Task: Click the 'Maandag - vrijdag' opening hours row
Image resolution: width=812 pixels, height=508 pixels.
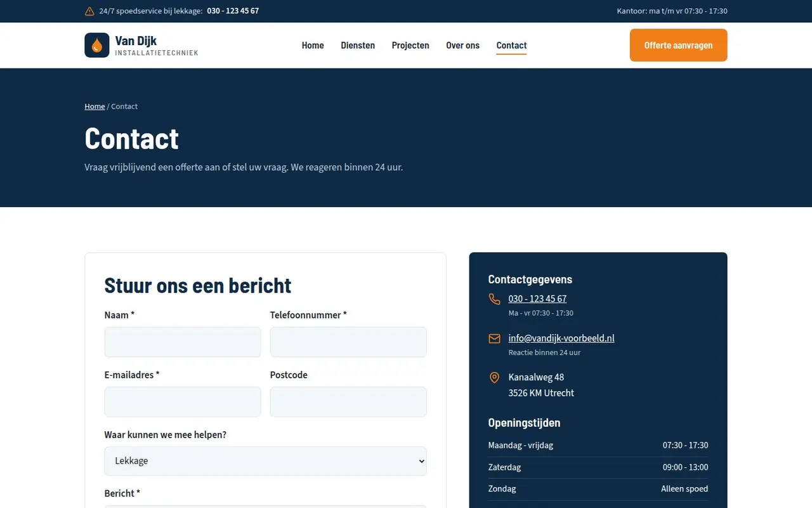Action: coord(598,446)
